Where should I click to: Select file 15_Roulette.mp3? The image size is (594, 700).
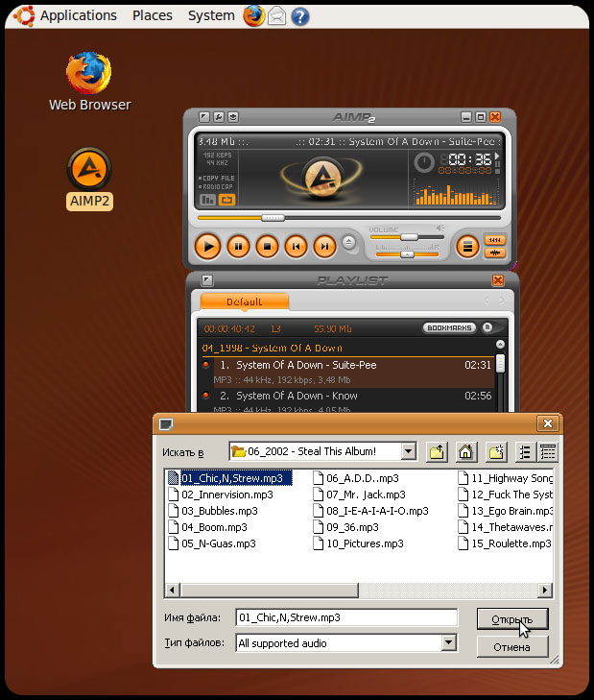[x=505, y=543]
